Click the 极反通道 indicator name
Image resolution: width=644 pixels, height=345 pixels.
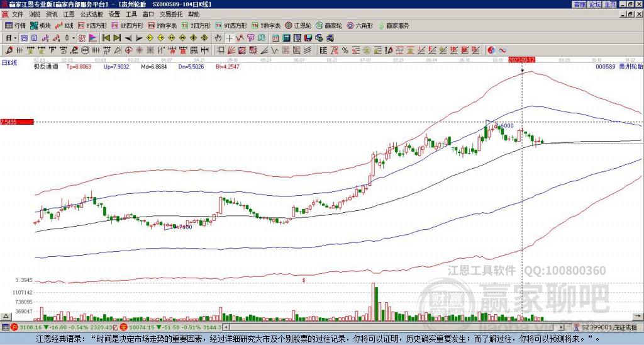click(46, 67)
